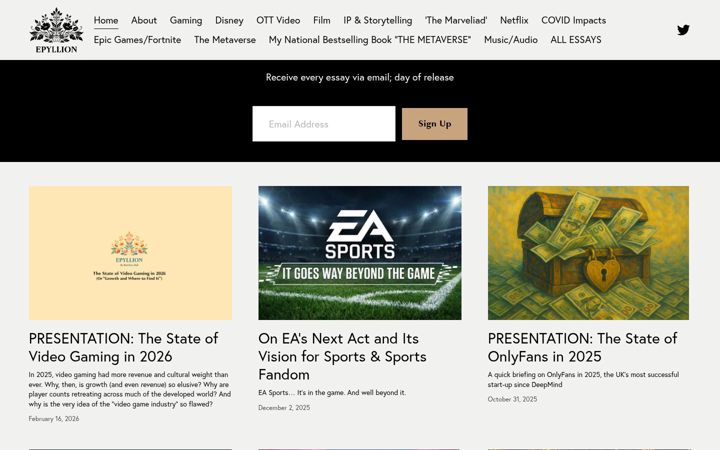Navigate to Music/Audio
Screen dimensions: 720x450
[511, 39]
